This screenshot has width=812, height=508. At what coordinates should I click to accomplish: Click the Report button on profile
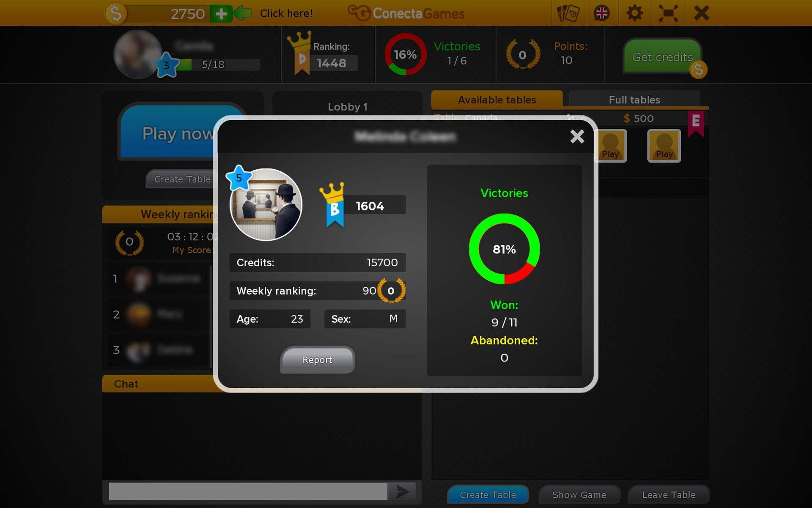click(317, 359)
